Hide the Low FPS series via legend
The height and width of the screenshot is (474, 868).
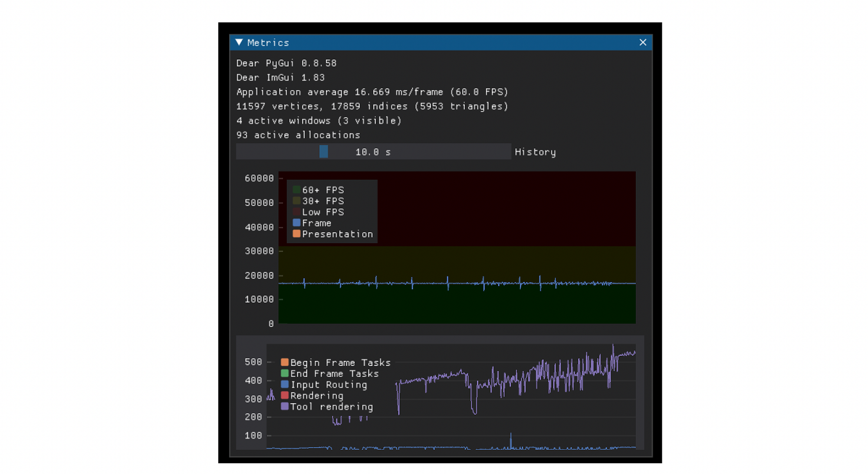[x=297, y=212]
